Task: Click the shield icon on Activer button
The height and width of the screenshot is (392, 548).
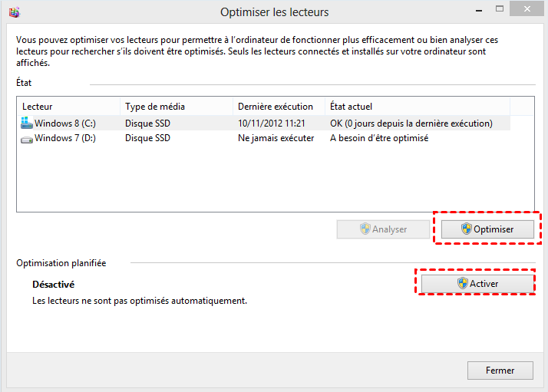Action: tap(462, 283)
